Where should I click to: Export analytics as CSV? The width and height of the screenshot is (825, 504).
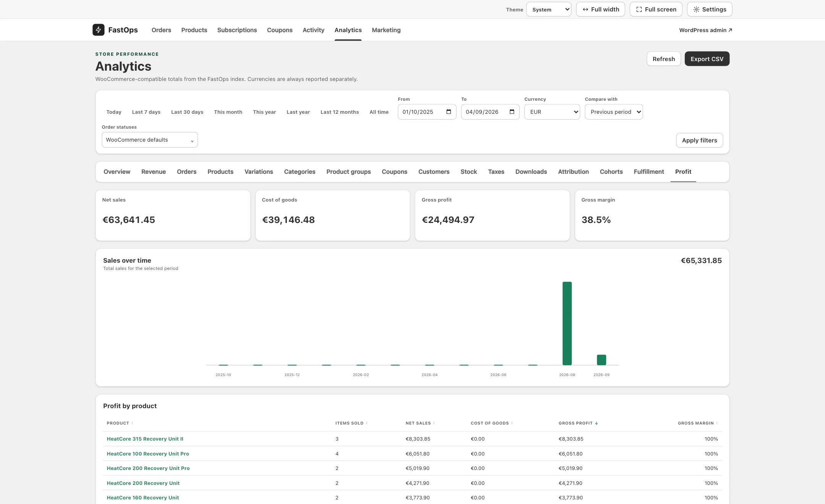[707, 59]
